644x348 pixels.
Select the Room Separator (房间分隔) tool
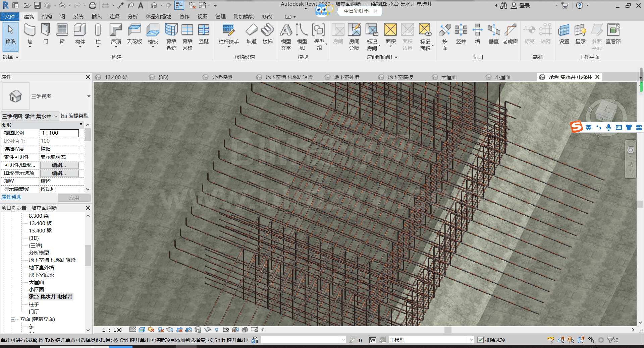coord(354,37)
